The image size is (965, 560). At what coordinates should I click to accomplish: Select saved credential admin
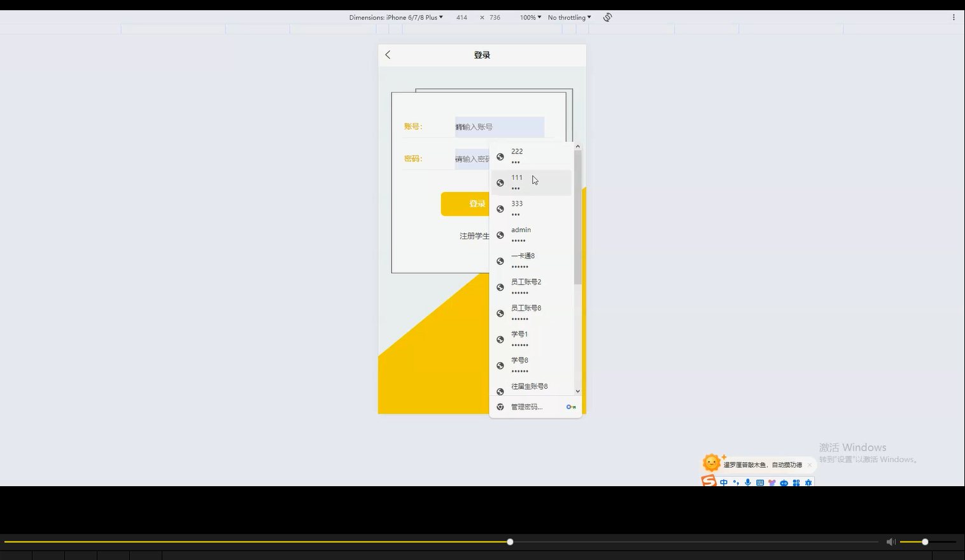pyautogui.click(x=532, y=235)
